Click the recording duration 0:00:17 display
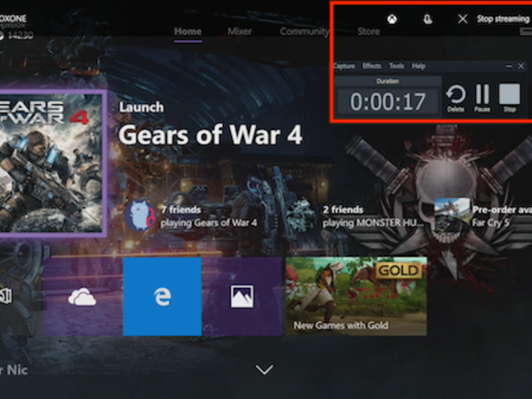Viewport: 532px width, 399px height. (388, 102)
